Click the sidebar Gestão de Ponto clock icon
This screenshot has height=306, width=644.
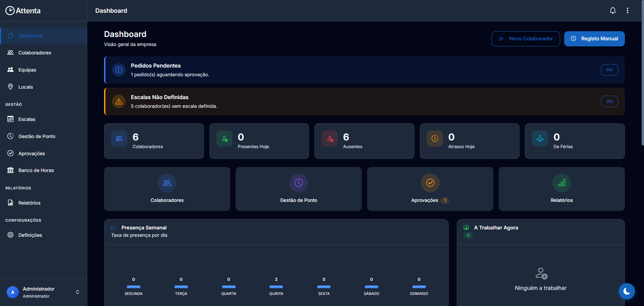coord(10,136)
